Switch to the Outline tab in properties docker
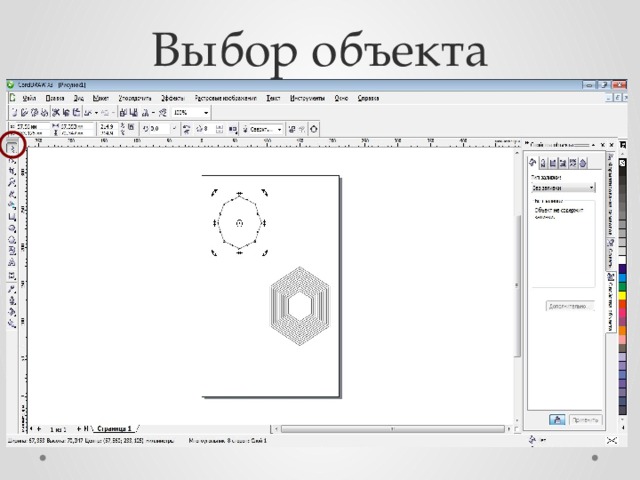Viewport: 640px width, 480px height. 543,163
